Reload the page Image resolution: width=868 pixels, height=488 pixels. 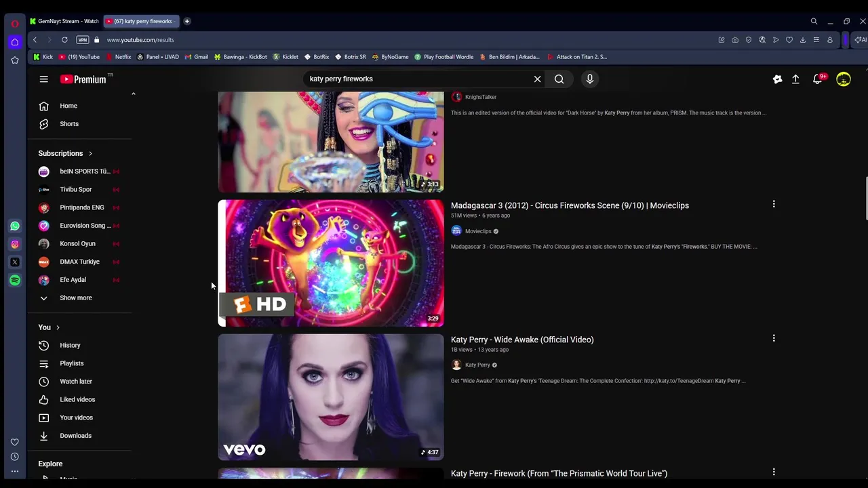tap(64, 40)
